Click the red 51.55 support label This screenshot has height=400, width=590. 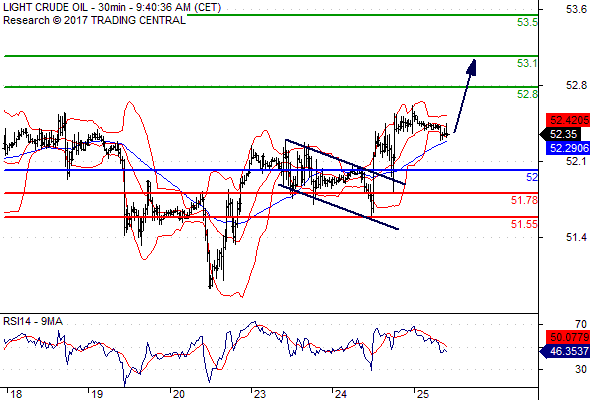[x=524, y=224]
